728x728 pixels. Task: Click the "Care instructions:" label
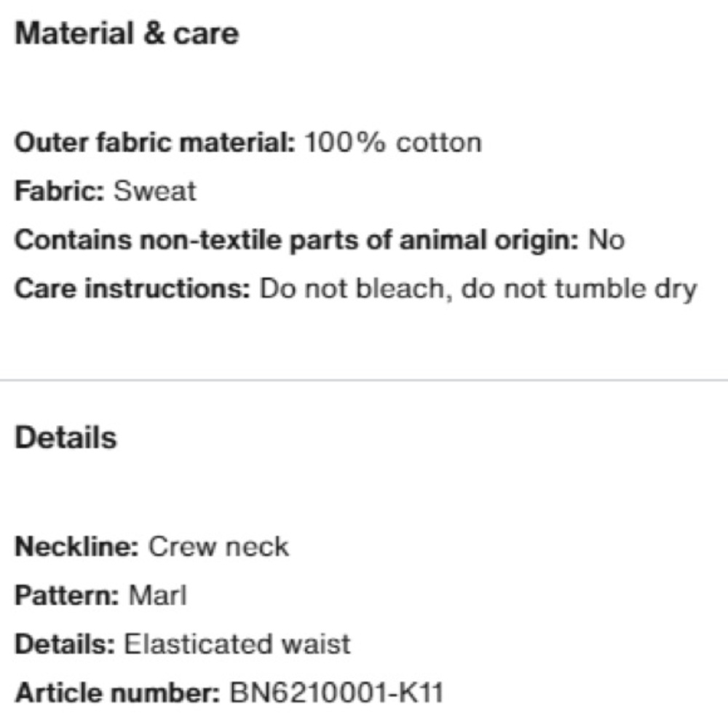click(132, 290)
